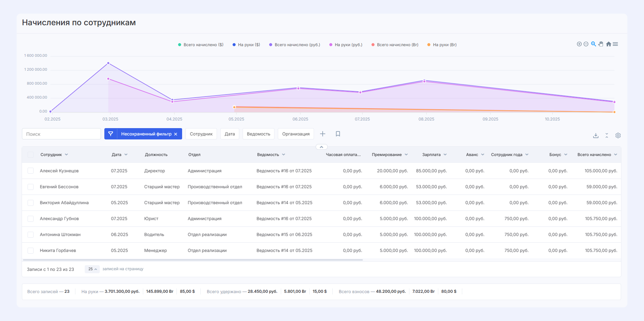This screenshot has height=321, width=644.
Task: Click the chart zoom-in plus icon
Action: 579,44
